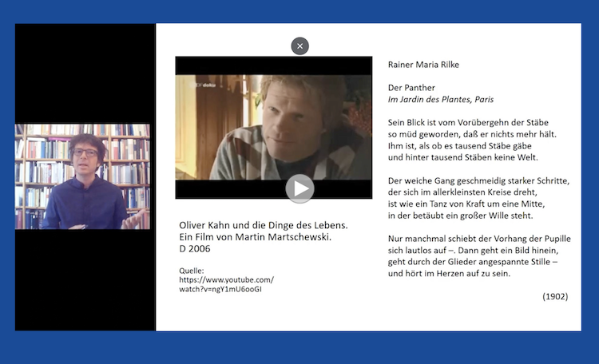Click the author name Rainer Maria Rilke
Viewport: 599px width, 364px height.
423,65
